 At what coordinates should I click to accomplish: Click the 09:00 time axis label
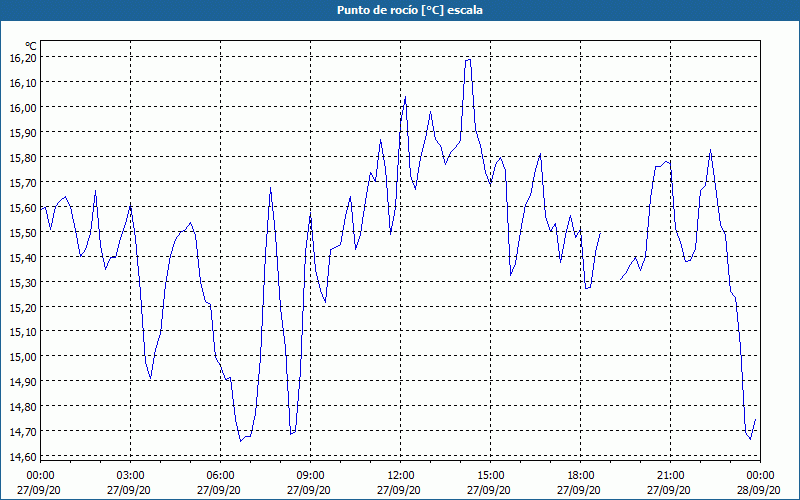(310, 476)
